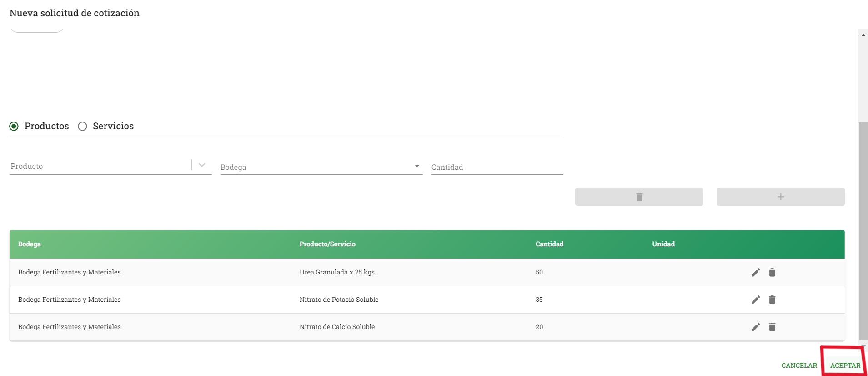Edit the Nitrato de Potasio Soluble row
Image resolution: width=868 pixels, height=376 pixels.
756,300
